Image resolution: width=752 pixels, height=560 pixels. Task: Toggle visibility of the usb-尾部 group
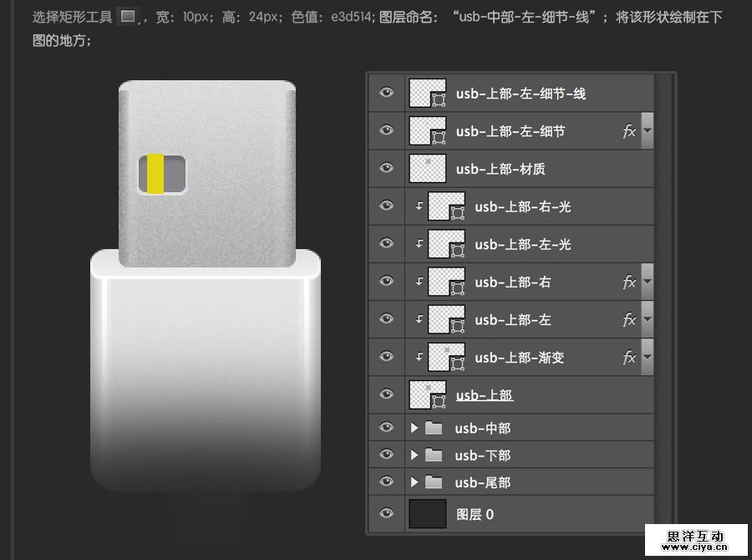tap(386, 482)
